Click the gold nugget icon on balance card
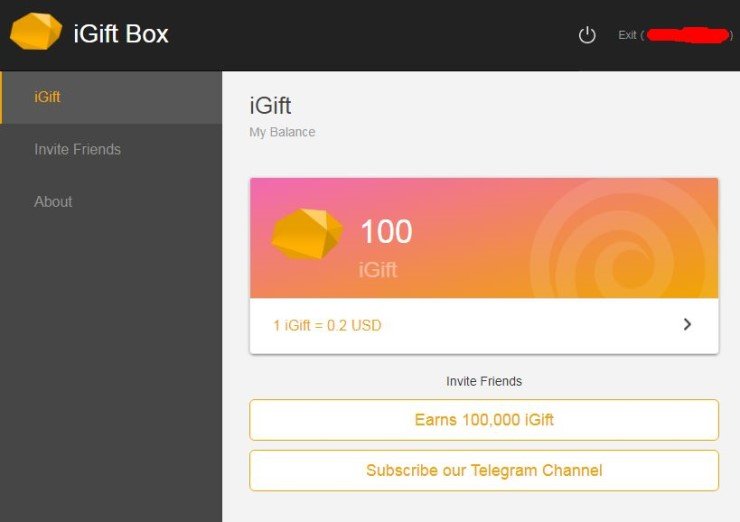 point(307,234)
